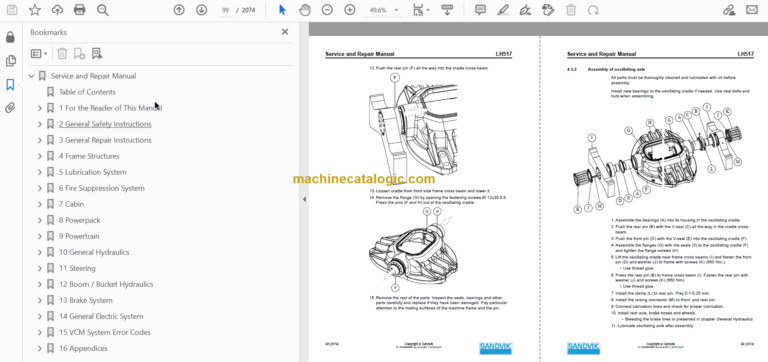Jump to 4 Frame Structures section
The image size is (768, 362).
coord(89,156)
